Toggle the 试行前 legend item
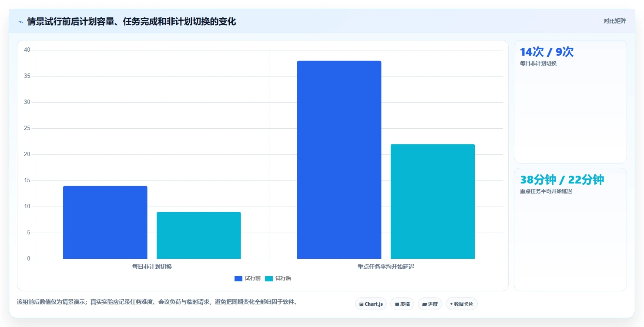The width and height of the screenshot is (644, 327). (x=247, y=278)
